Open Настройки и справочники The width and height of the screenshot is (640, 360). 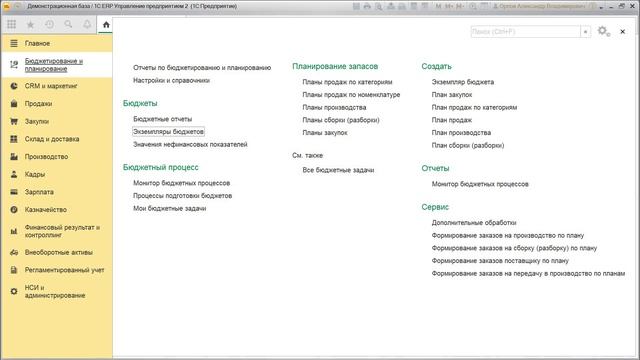click(x=171, y=80)
